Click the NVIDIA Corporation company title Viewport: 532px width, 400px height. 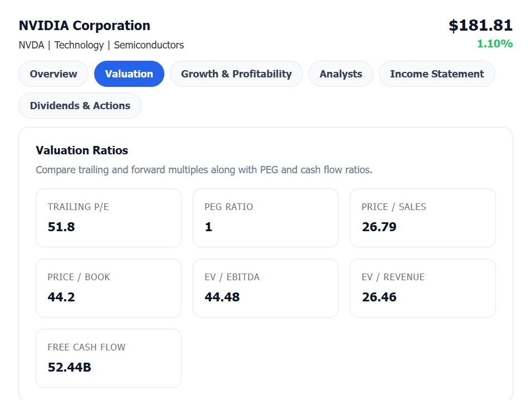pyautogui.click(x=85, y=26)
